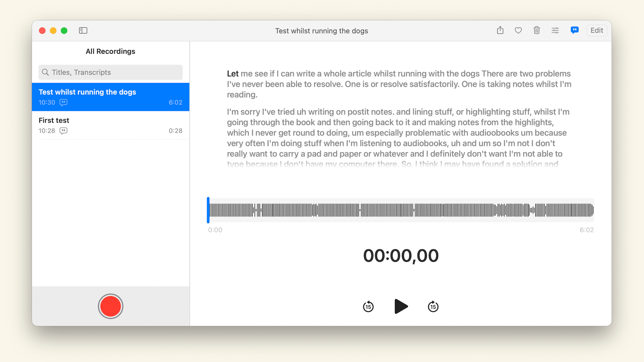Start a new recording with red button

click(110, 306)
